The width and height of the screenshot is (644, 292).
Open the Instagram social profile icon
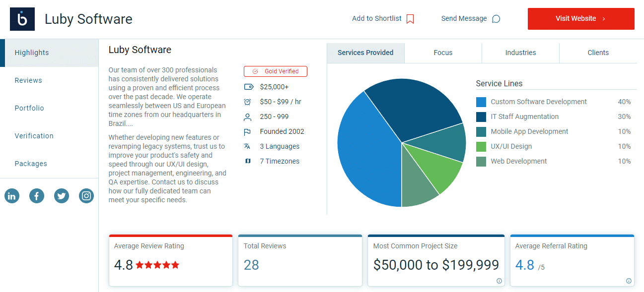tap(86, 196)
